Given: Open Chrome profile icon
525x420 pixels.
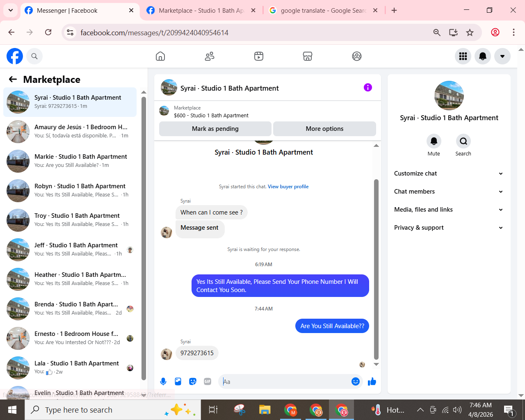Looking at the screenshot, I should pyautogui.click(x=495, y=32).
